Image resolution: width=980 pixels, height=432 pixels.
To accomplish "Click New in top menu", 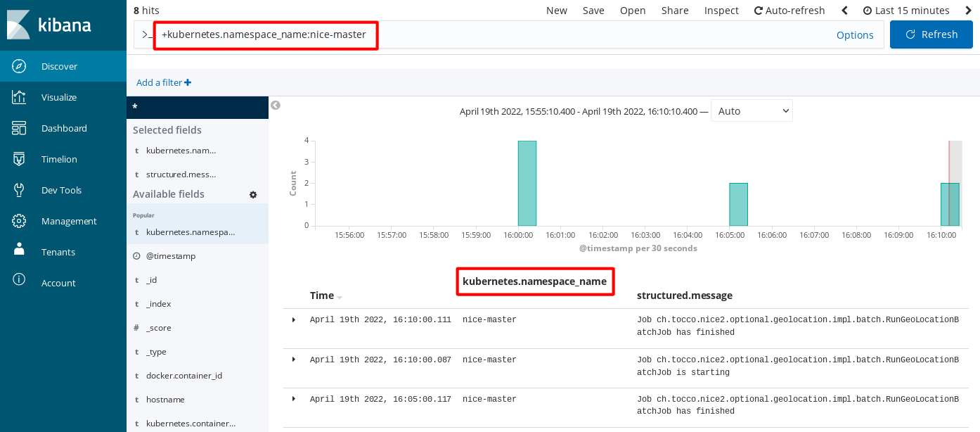I will tap(557, 11).
